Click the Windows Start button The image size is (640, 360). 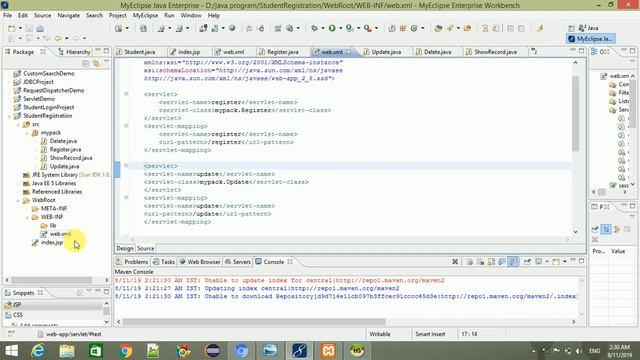(x=11, y=351)
